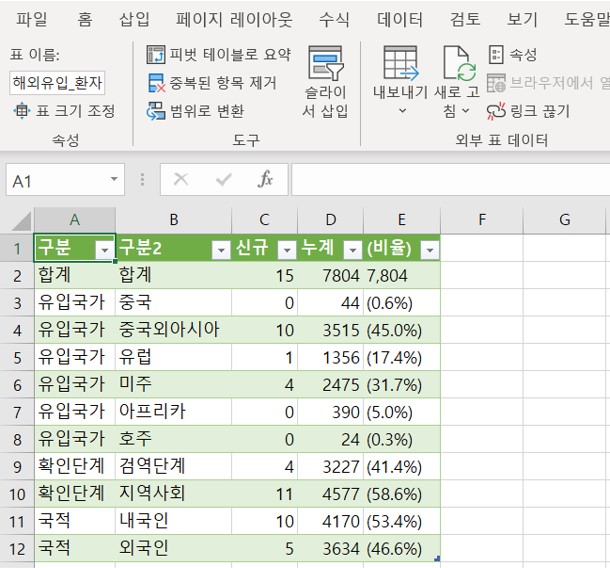This screenshot has height=568, width=610.
Task: Open filter dropdown for 구분2 column
Action: [221, 250]
